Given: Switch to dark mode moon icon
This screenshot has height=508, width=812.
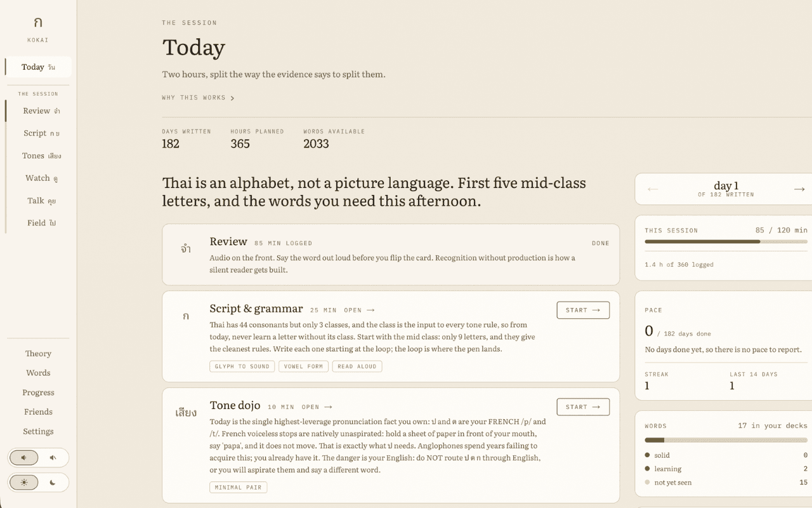Looking at the screenshot, I should click(x=53, y=483).
